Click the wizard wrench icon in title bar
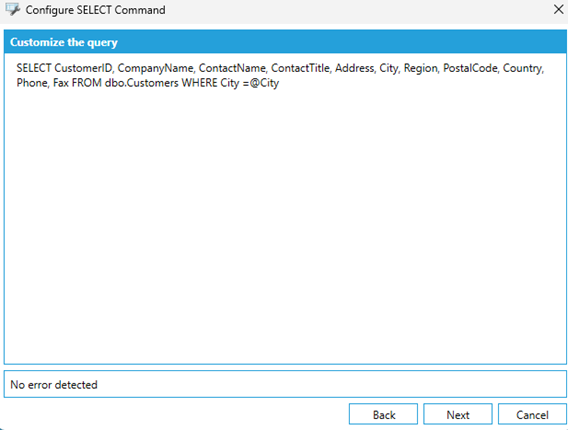 click(x=13, y=9)
